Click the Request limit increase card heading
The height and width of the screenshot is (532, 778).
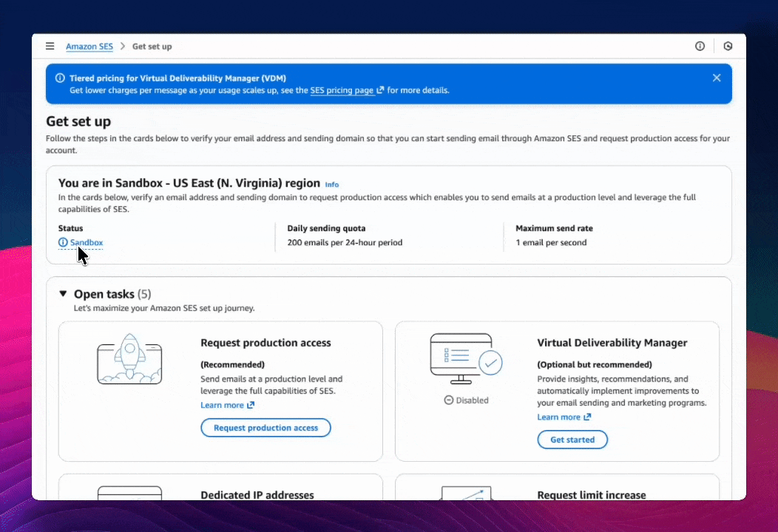(x=591, y=494)
